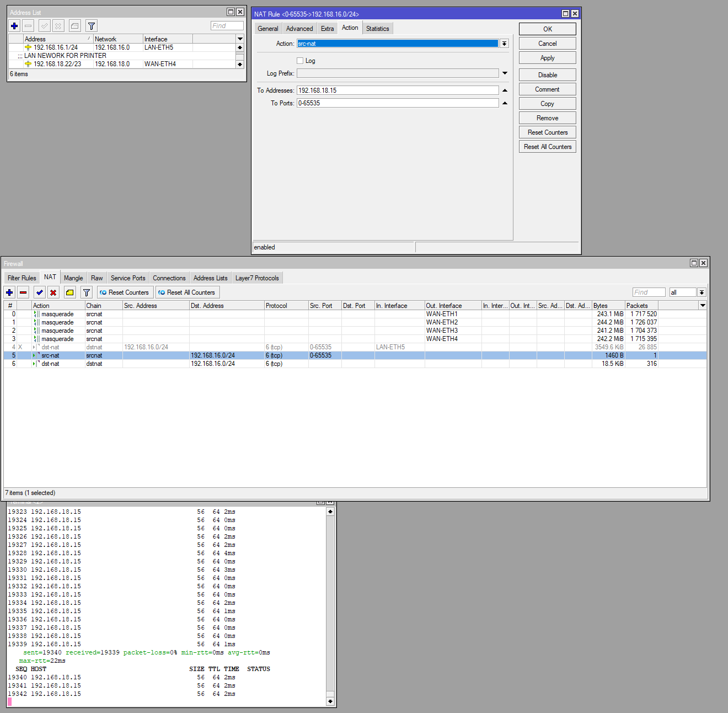Select the 192.168.16.1/24 address row
The image size is (728, 713).
pyautogui.click(x=122, y=47)
